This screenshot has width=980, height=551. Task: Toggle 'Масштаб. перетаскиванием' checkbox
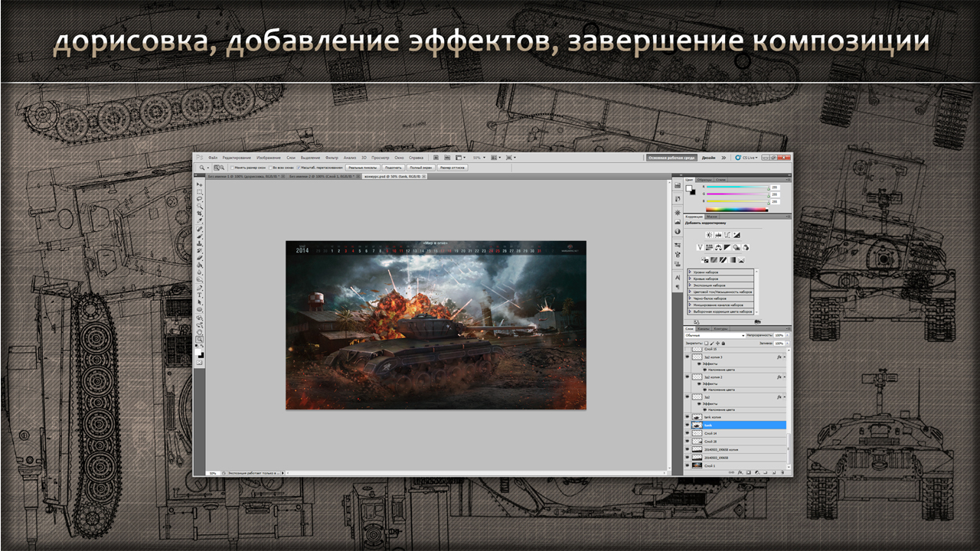(299, 168)
